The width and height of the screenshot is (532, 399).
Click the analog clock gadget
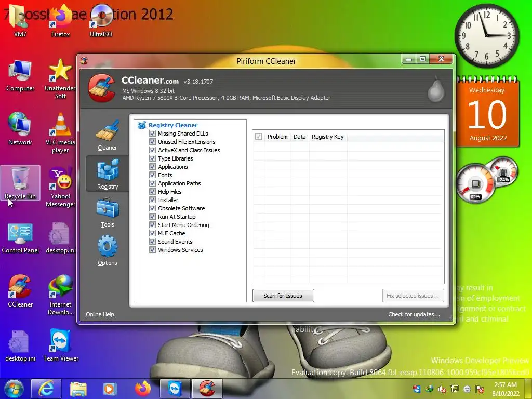487,36
